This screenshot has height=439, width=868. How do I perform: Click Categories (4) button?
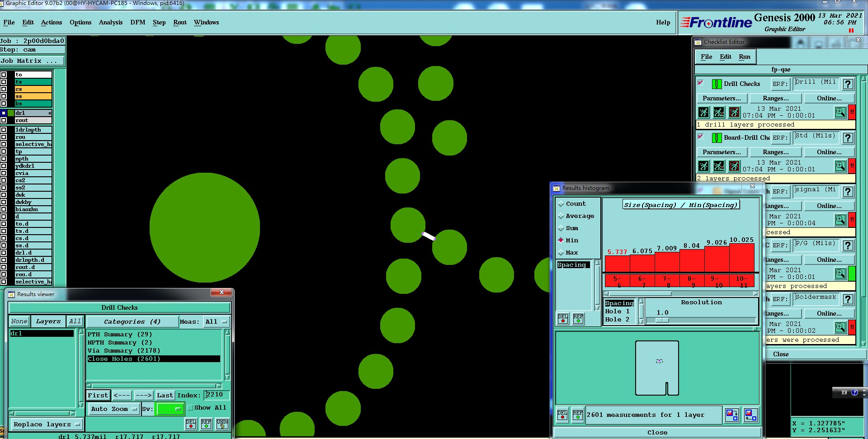(x=132, y=322)
